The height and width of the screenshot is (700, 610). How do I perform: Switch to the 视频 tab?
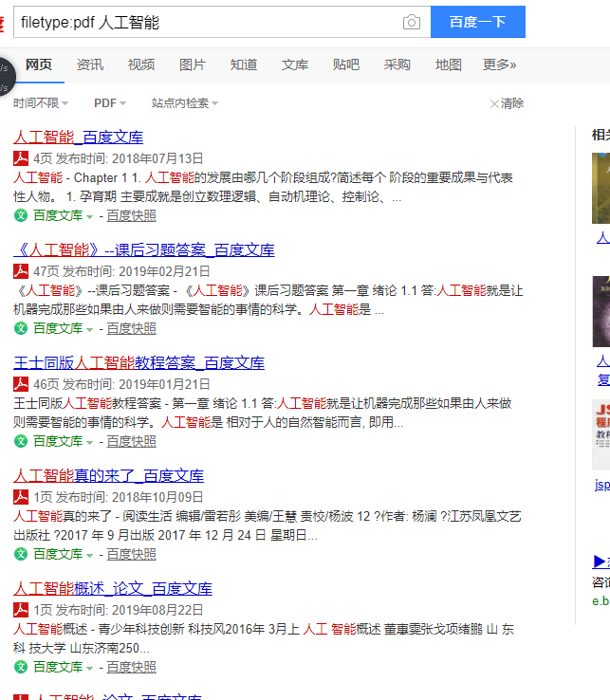coord(141,64)
